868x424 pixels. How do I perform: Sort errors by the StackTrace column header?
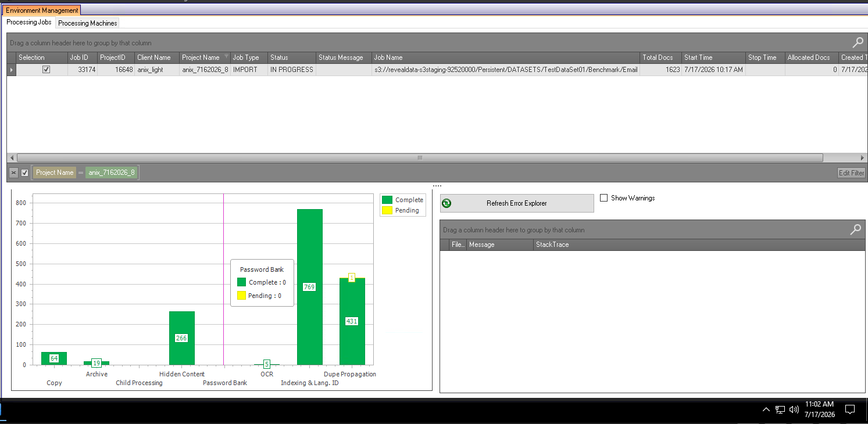pyautogui.click(x=699, y=245)
